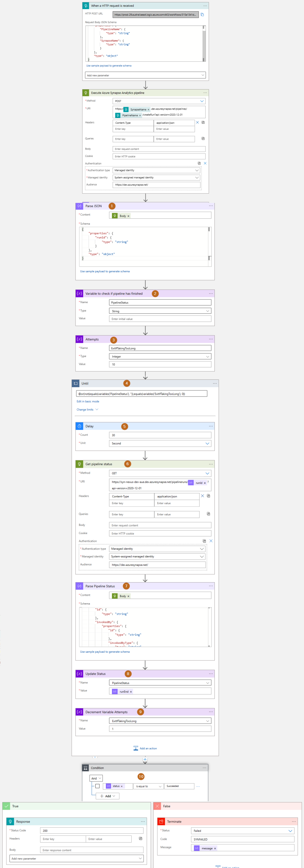
Task: Open options menu of Execute Azure Synapse pipeline
Action: pos(205,93)
